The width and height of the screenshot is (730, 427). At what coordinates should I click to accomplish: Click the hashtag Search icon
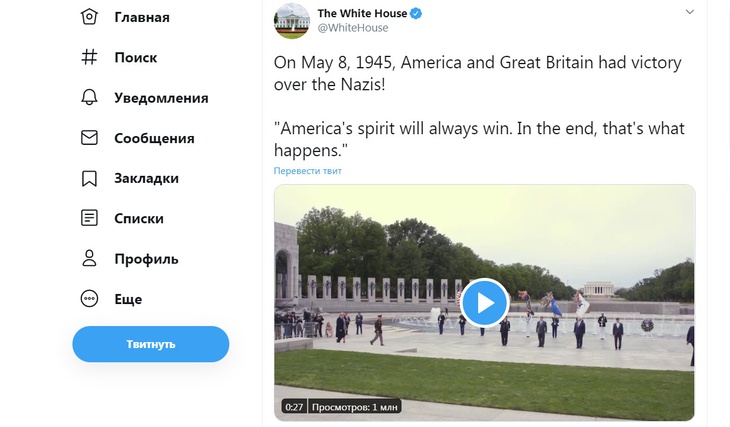(x=90, y=57)
